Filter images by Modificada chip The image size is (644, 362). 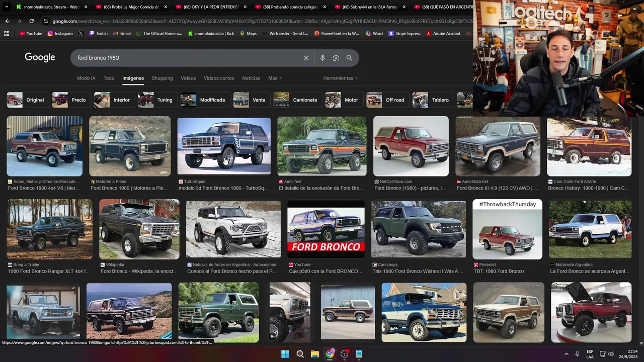205,100
